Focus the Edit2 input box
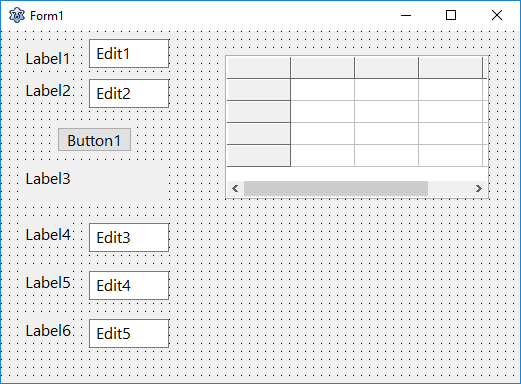This screenshot has height=384, width=521. (129, 94)
